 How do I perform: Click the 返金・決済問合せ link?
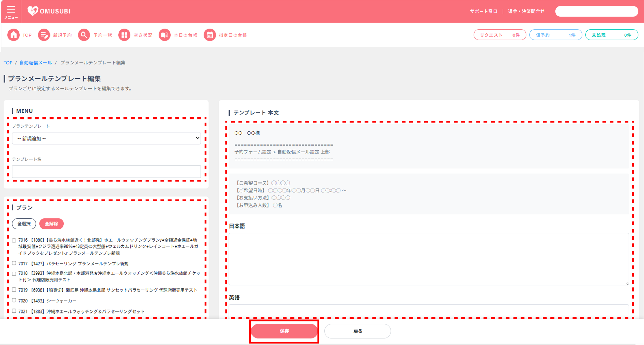click(526, 12)
